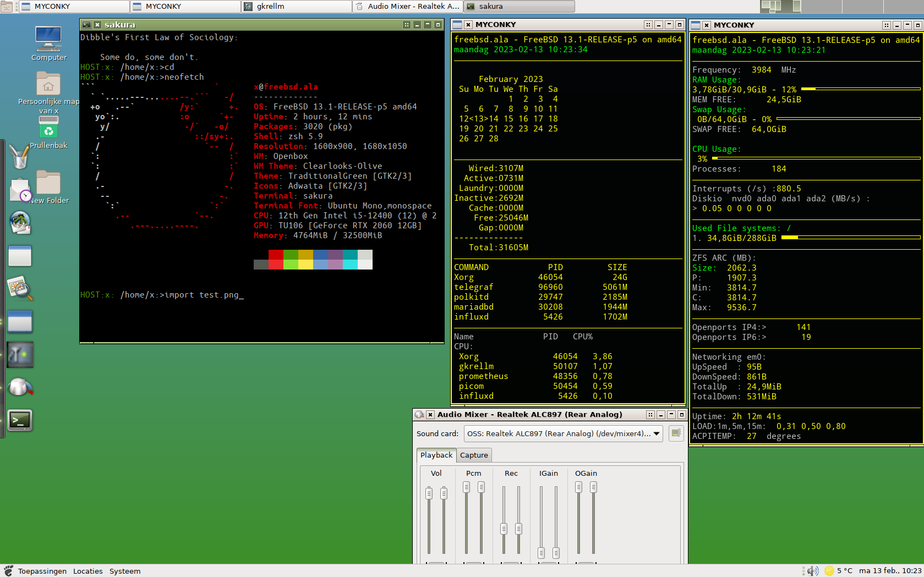The width and height of the screenshot is (924, 577).
Task: Toggle all-desktops button on MYCONKY RAM usage window
Action: tap(887, 25)
